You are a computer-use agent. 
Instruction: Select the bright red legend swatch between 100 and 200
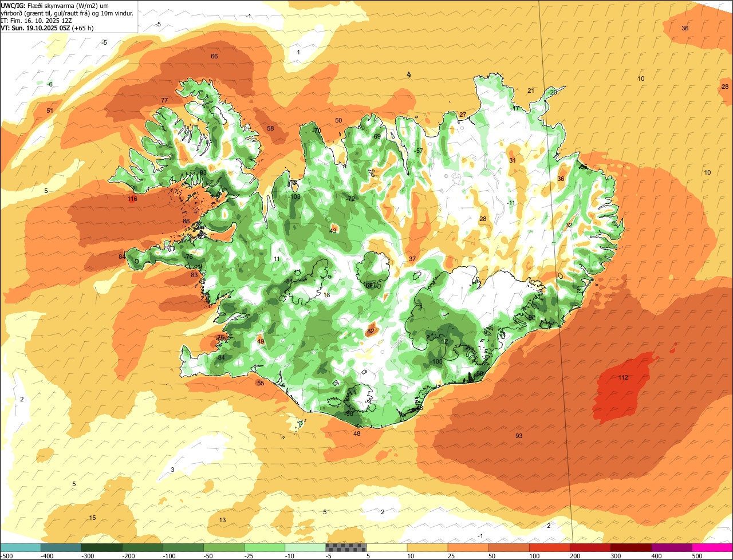(550, 547)
